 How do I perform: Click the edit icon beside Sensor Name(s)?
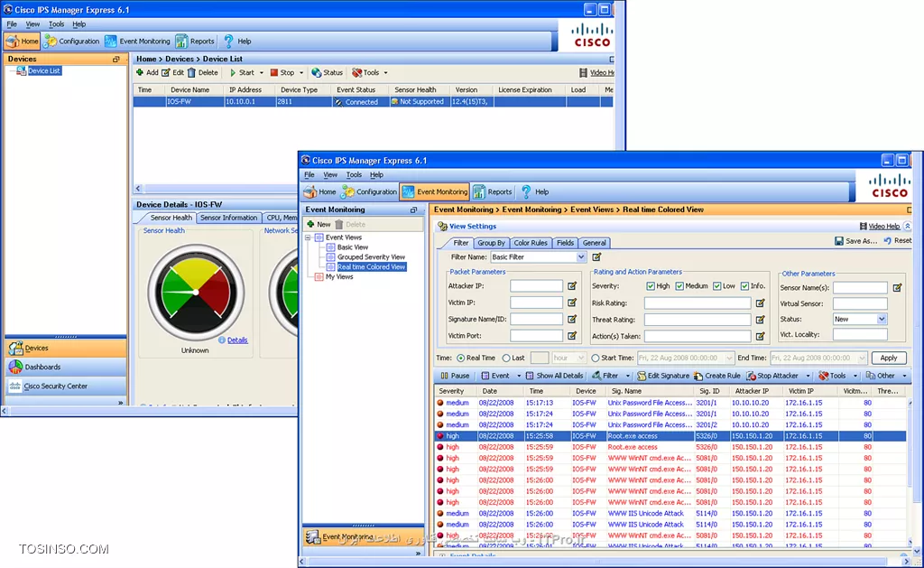click(897, 288)
